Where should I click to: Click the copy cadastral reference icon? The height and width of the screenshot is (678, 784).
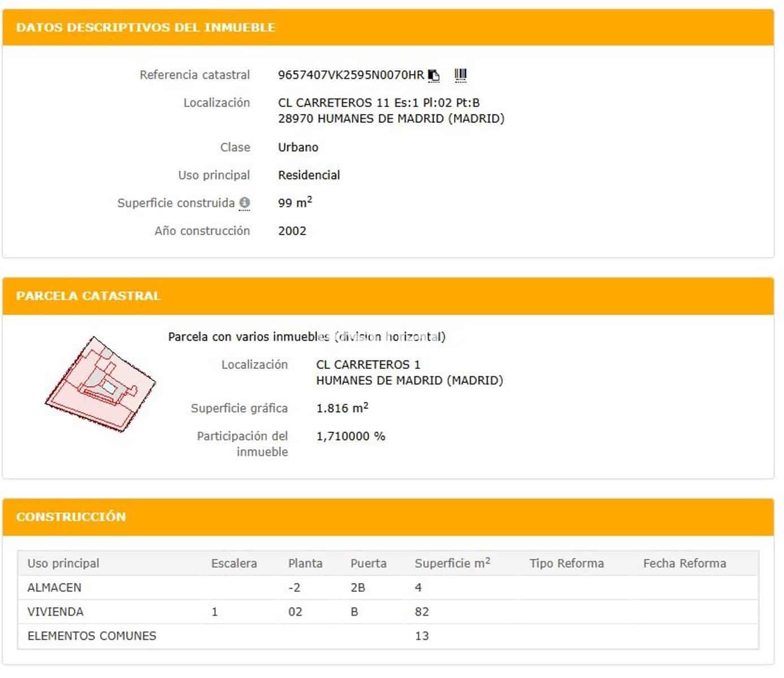tap(434, 74)
